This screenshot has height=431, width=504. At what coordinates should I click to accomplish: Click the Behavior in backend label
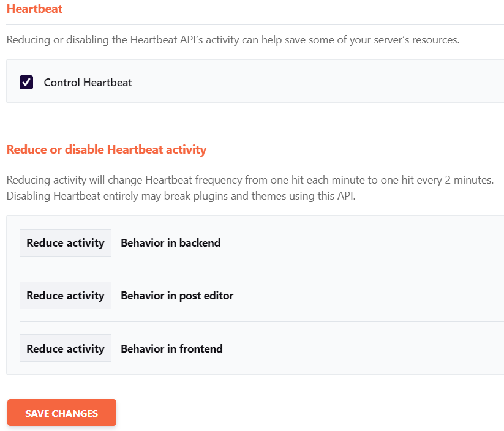pos(170,242)
